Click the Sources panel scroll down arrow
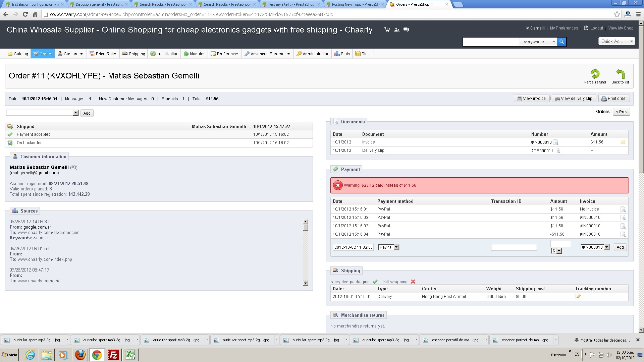The width and height of the screenshot is (644, 362). 305,283
